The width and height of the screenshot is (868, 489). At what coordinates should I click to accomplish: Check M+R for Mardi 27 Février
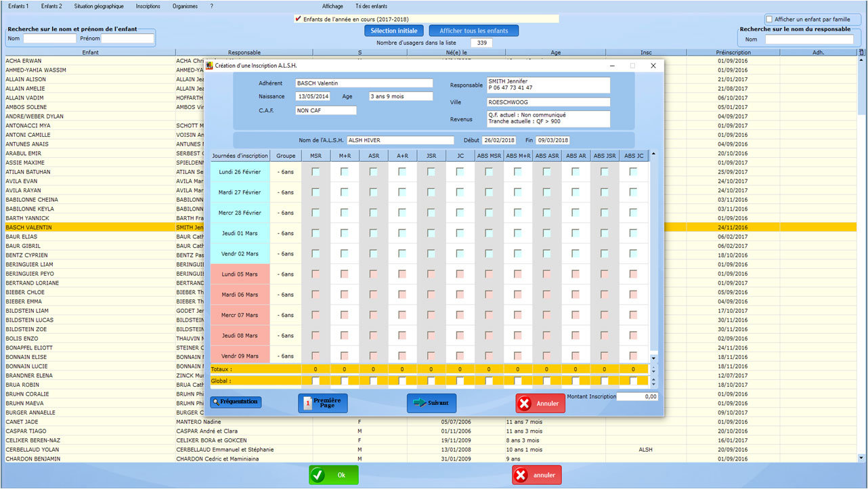pos(345,192)
